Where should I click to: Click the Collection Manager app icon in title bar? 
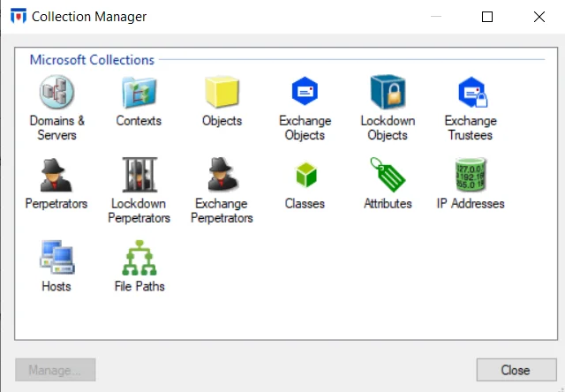(x=19, y=16)
